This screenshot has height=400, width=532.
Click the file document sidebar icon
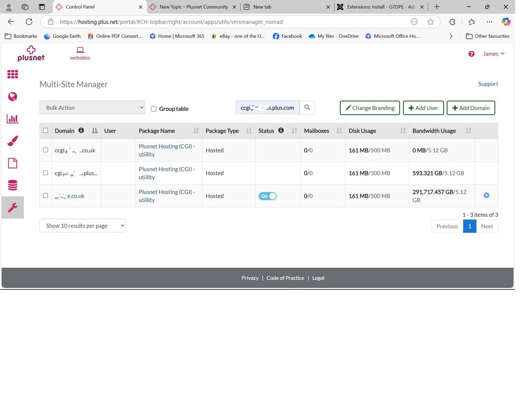[12, 163]
